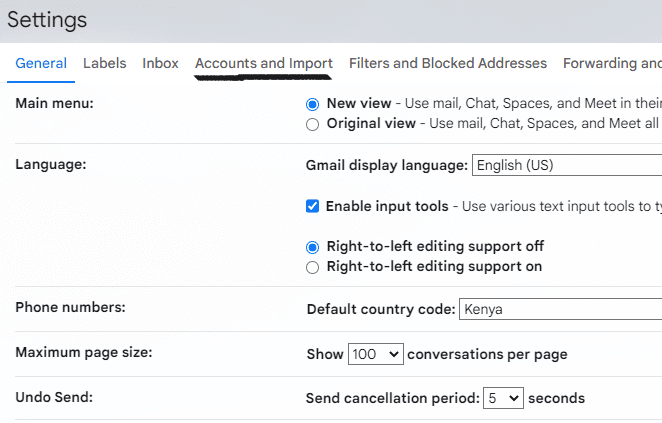Viewport: 662px width, 423px height.
Task: Open the General settings tab
Action: click(x=41, y=63)
